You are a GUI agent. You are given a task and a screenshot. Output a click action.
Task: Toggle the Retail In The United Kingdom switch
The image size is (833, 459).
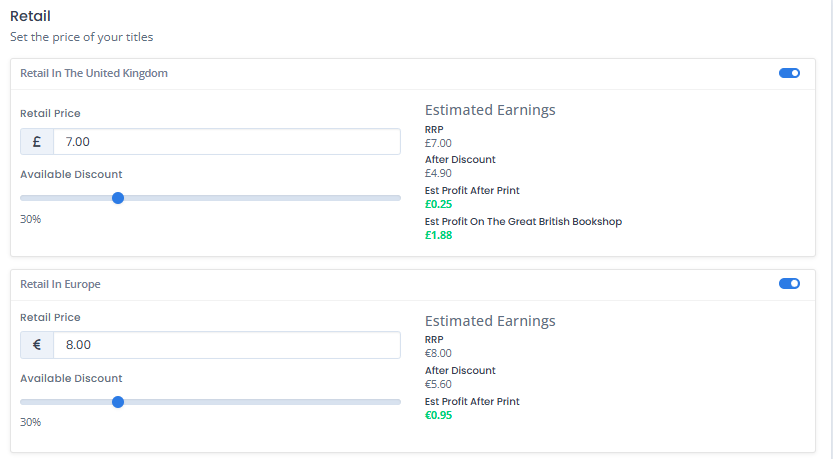[x=789, y=73]
